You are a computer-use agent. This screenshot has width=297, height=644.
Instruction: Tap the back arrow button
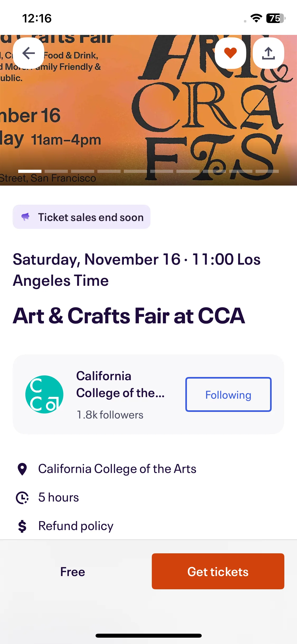point(29,53)
